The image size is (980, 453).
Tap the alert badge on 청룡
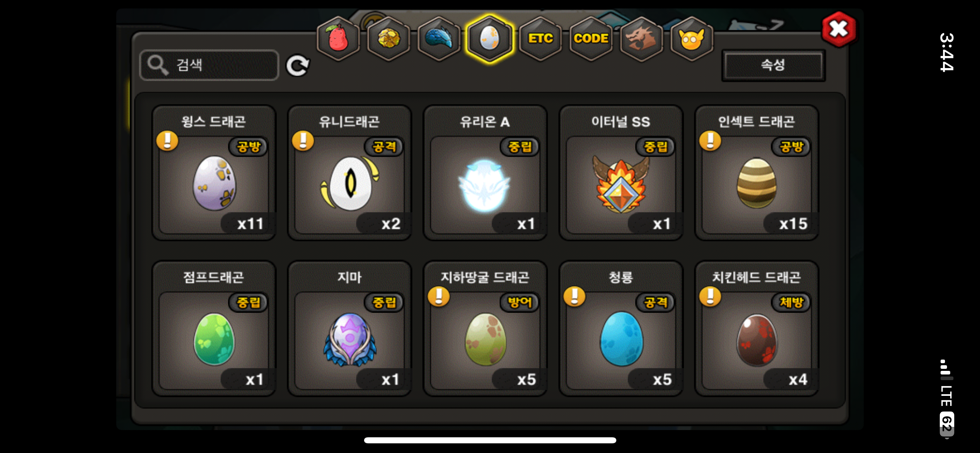tap(574, 297)
